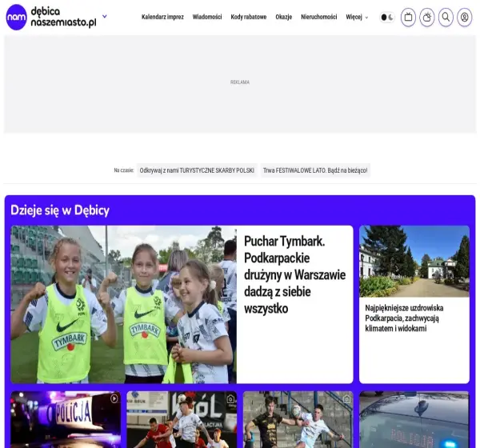Open Kalendarz imprez menu item

[x=162, y=17]
